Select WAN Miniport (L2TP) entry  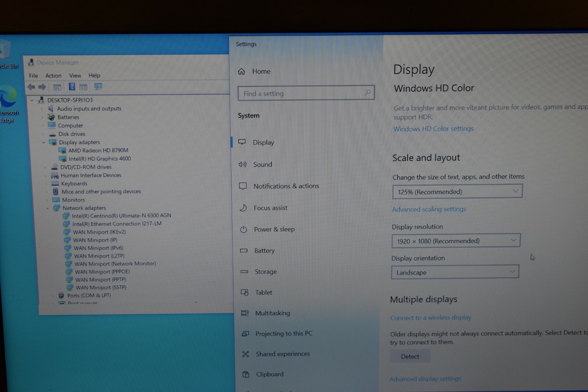coord(99,256)
